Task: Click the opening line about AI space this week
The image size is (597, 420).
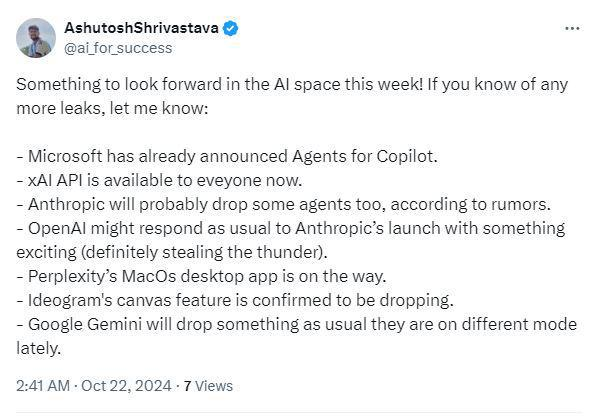Action: click(x=292, y=84)
